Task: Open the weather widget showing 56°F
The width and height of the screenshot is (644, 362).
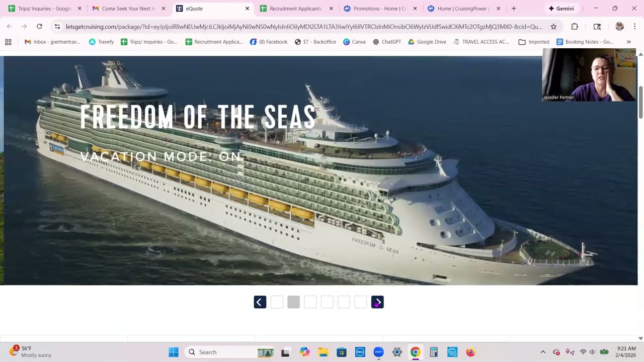Action: point(31,352)
